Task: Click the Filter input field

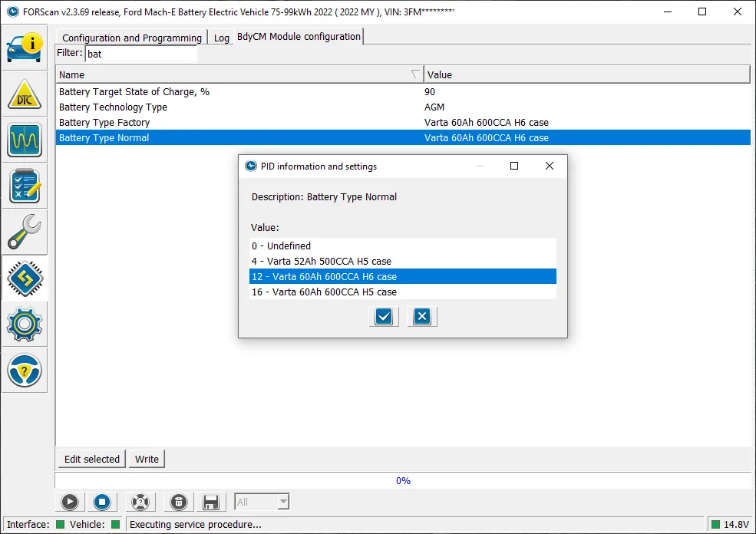Action: 141,54
